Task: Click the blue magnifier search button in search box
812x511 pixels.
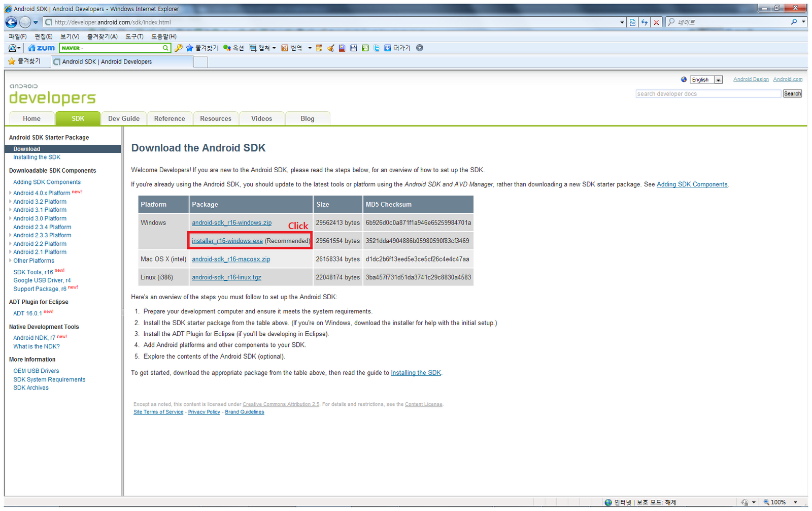Action: (x=794, y=22)
